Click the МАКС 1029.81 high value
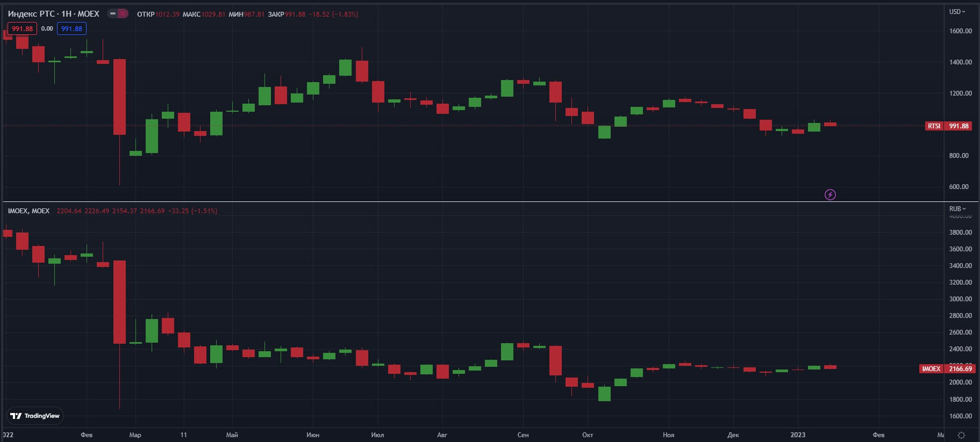This screenshot has height=442, width=980. point(204,14)
